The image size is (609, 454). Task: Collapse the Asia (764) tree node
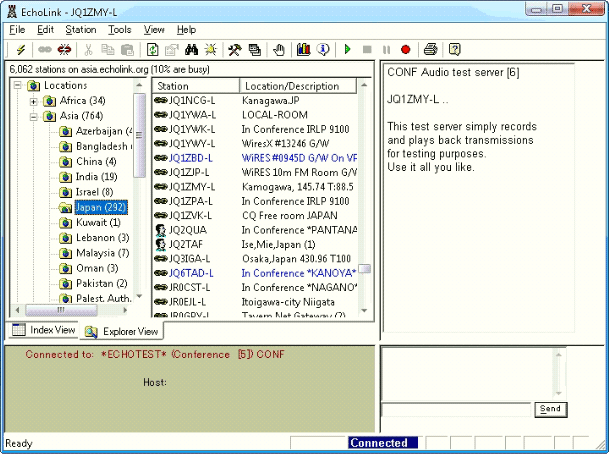(34, 116)
